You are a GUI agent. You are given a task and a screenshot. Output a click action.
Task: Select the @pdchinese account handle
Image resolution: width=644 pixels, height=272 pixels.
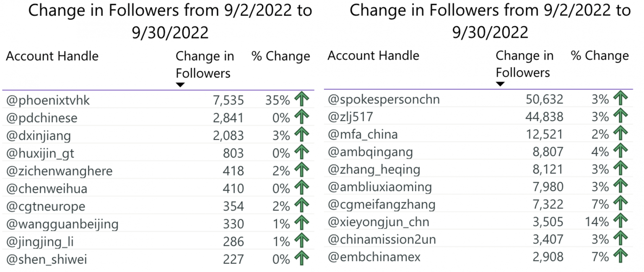(x=42, y=118)
